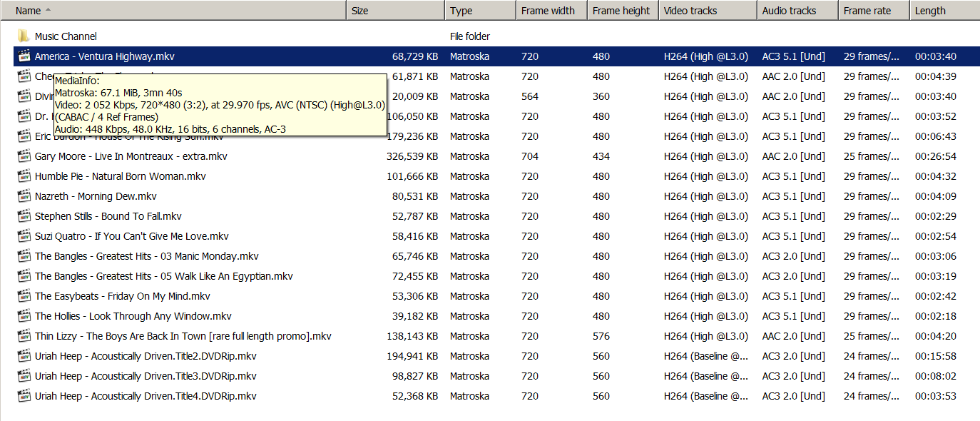Image resolution: width=980 pixels, height=421 pixels.
Task: Select file name America - Ventura Highway.mkv
Action: coord(105,56)
